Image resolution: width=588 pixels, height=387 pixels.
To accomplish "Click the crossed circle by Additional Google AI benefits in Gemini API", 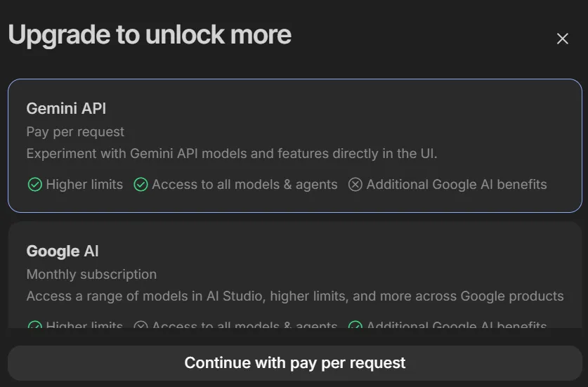I will click(x=355, y=185).
